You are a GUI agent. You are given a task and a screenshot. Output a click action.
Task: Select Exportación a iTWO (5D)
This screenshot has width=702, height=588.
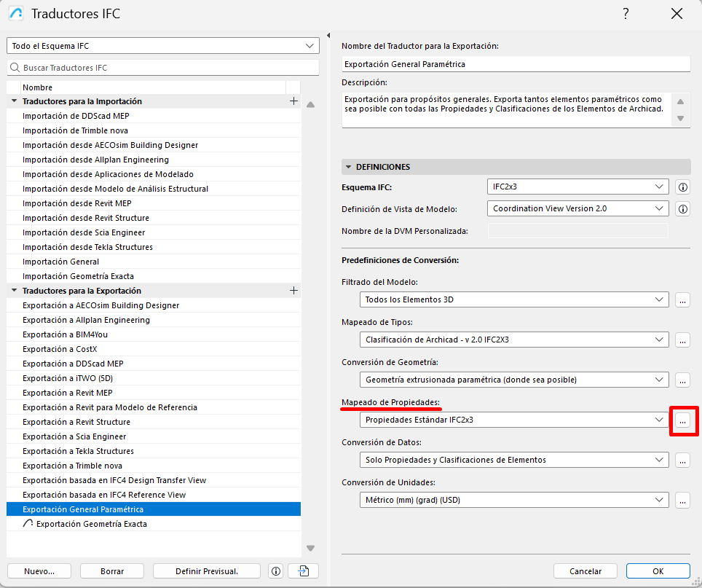click(154, 378)
